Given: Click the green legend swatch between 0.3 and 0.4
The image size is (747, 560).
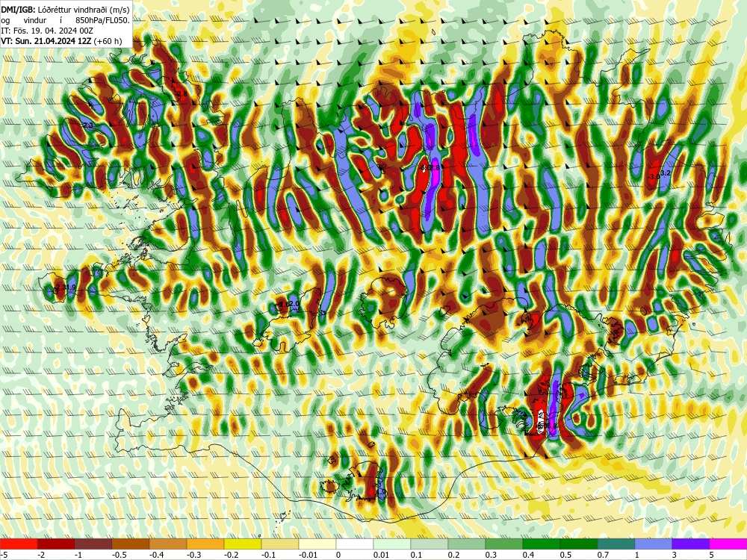Looking at the screenshot, I should [x=504, y=544].
